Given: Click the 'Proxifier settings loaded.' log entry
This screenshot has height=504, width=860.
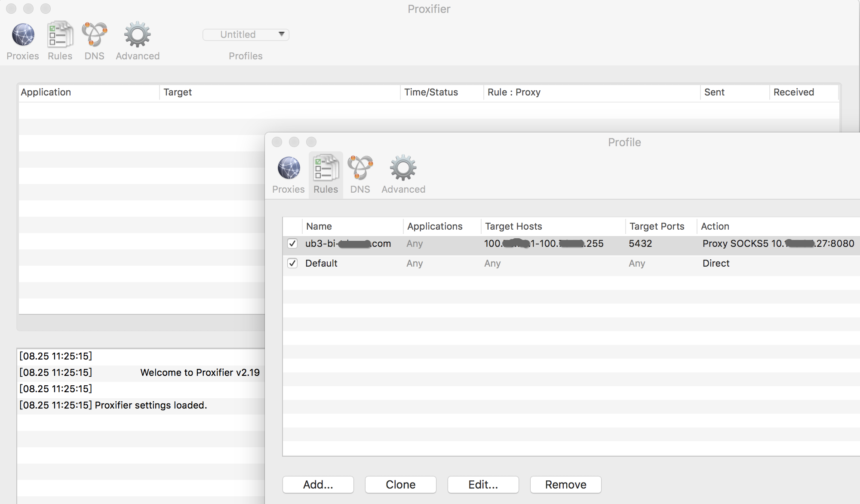Looking at the screenshot, I should (x=151, y=405).
